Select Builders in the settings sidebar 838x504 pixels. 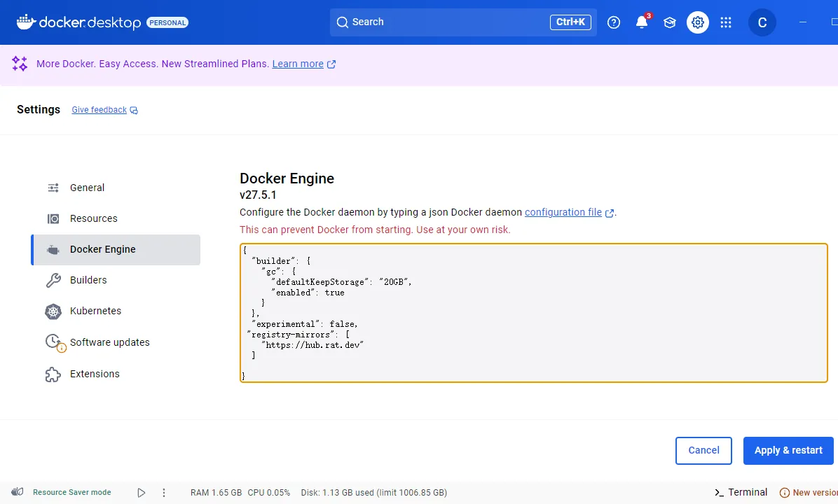(x=88, y=280)
